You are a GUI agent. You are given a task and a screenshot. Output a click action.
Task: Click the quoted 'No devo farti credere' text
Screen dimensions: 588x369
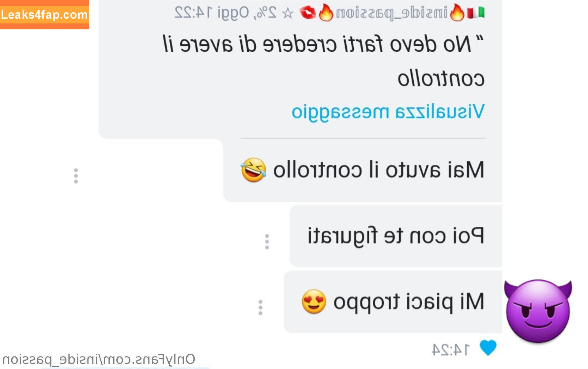(323, 61)
